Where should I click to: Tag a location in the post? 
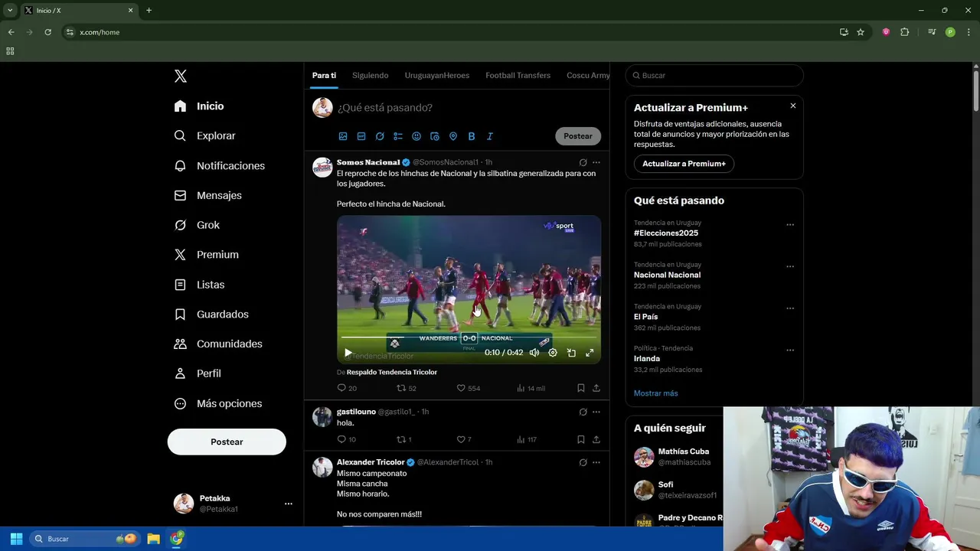453,136
